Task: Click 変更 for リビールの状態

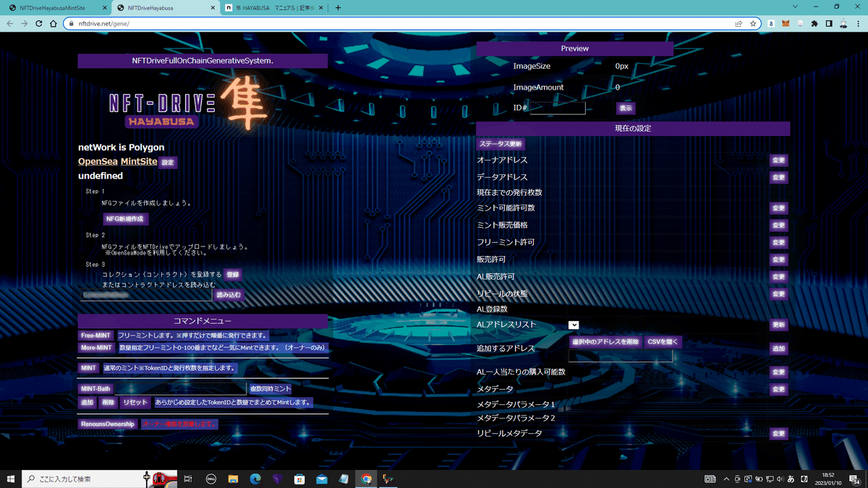Action: point(778,294)
